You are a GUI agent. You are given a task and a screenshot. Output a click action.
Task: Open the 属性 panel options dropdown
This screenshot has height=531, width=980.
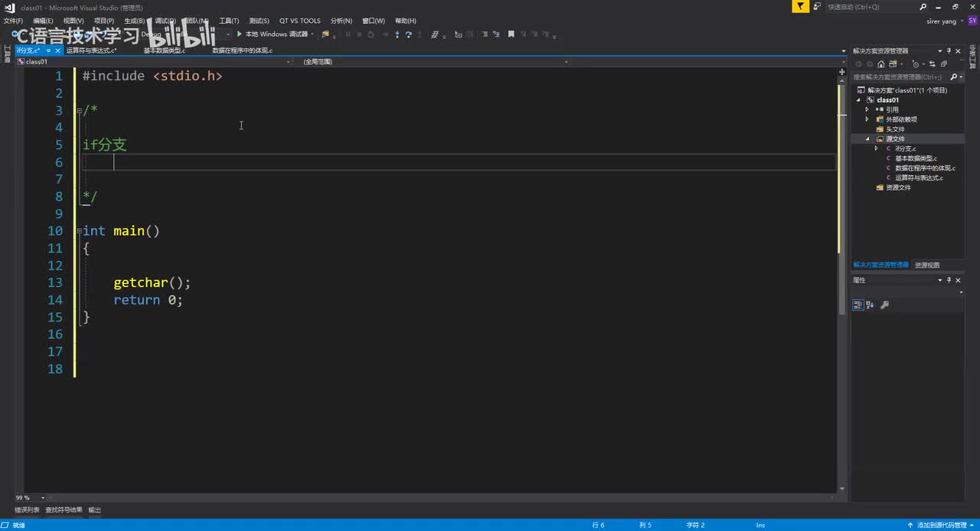(940, 280)
